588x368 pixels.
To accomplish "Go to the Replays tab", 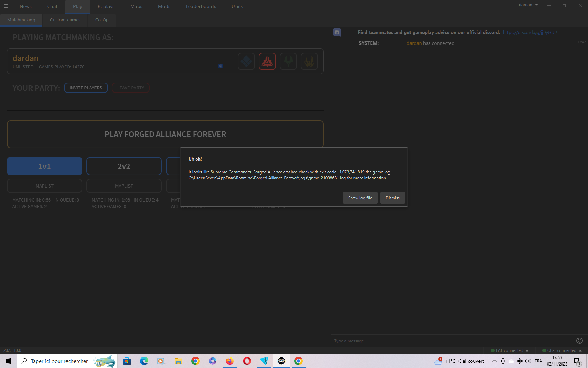I will (x=106, y=6).
